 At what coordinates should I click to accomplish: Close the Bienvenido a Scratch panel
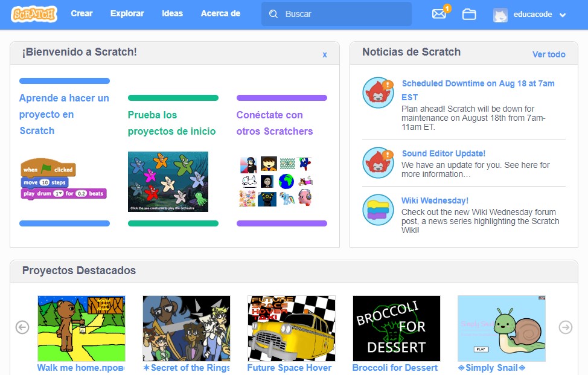pyautogui.click(x=325, y=55)
